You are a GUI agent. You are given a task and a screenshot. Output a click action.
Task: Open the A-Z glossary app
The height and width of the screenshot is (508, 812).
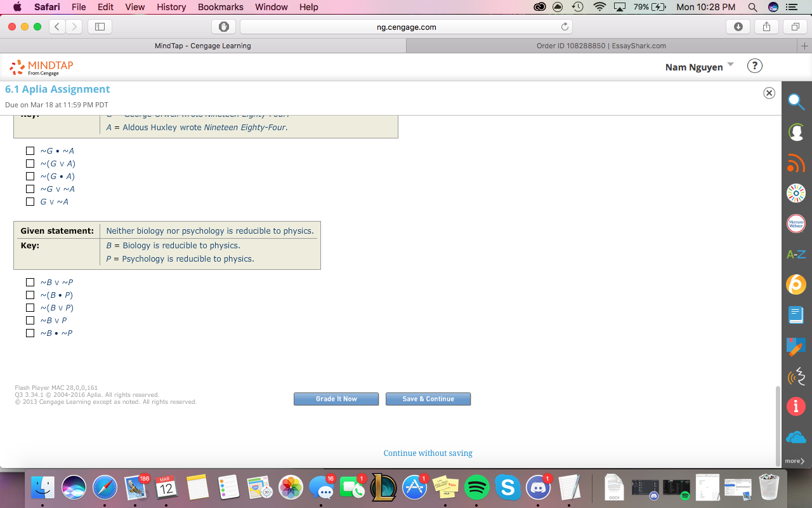(x=796, y=254)
